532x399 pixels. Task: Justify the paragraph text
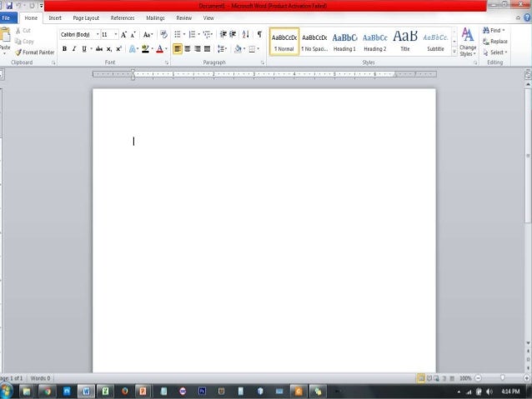click(208, 49)
